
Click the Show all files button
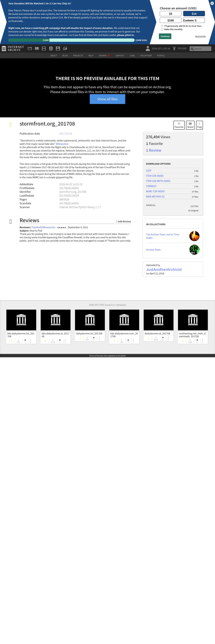tap(107, 99)
